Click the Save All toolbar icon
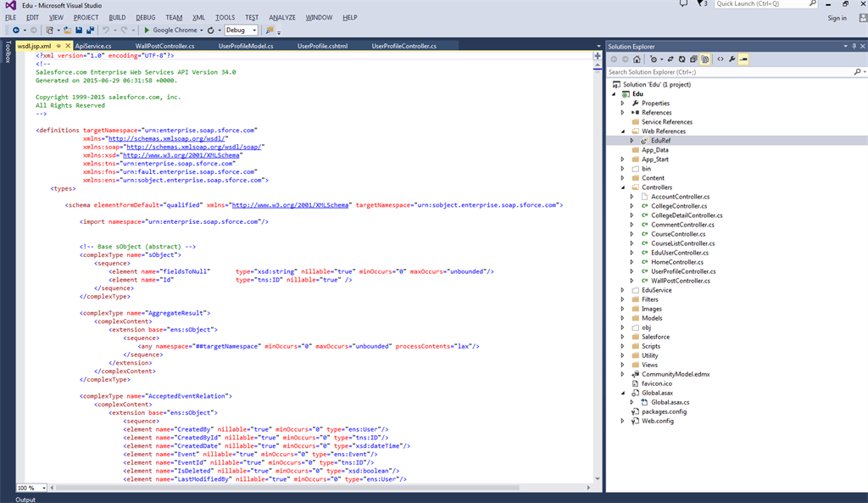The width and height of the screenshot is (868, 503). pyautogui.click(x=89, y=31)
